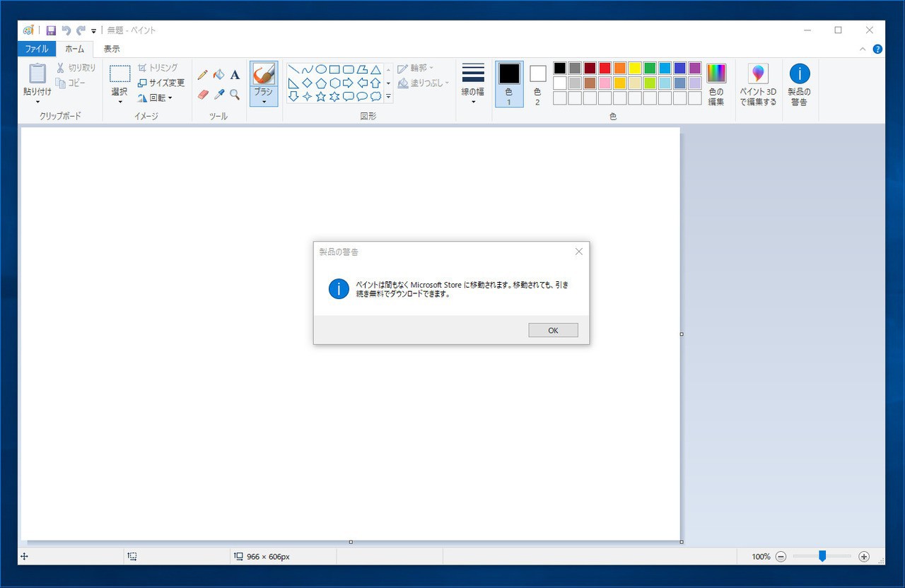Select the Magnifier tool

point(235,94)
